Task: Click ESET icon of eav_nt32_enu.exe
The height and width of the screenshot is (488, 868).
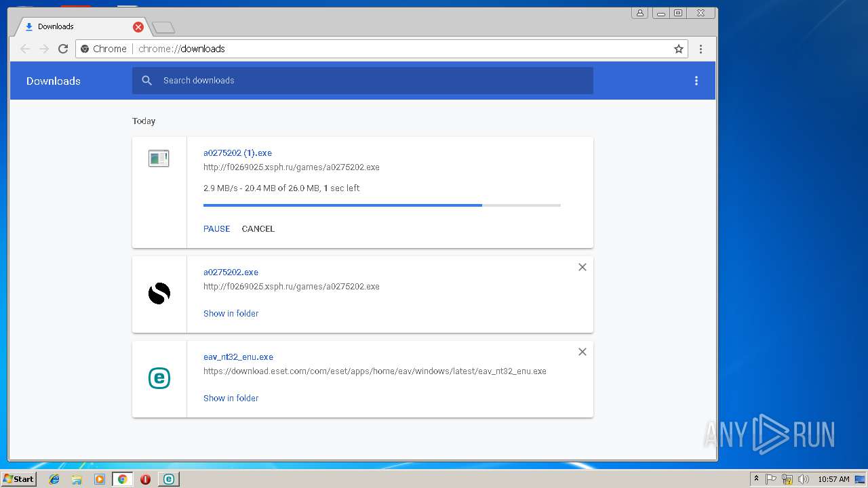Action: click(159, 378)
